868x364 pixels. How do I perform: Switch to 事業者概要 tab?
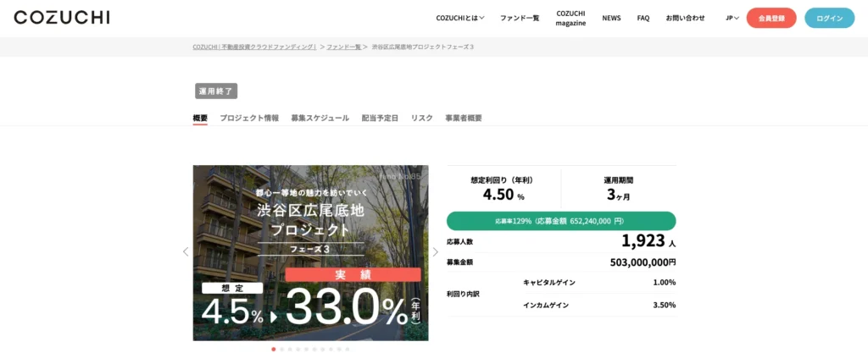click(x=464, y=118)
